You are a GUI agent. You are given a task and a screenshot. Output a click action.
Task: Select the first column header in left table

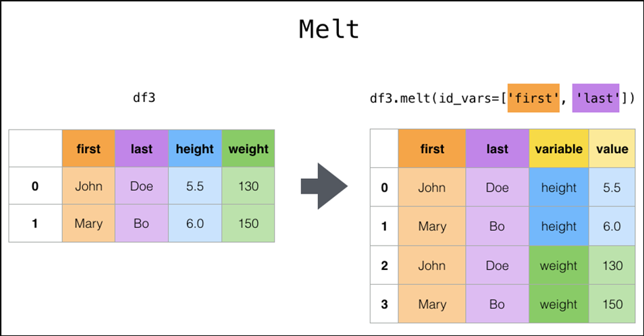click(x=88, y=148)
